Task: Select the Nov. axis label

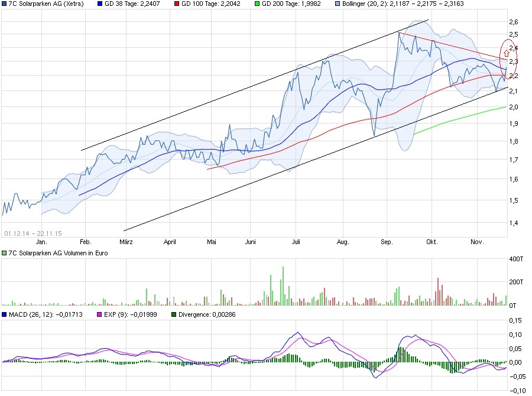Action: [x=477, y=242]
